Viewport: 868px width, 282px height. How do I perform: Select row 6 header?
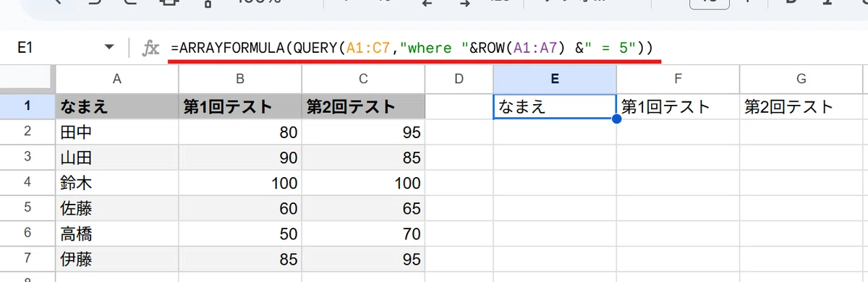(27, 233)
